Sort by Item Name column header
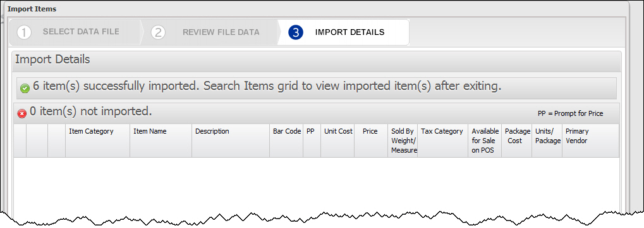 pyautogui.click(x=161, y=141)
